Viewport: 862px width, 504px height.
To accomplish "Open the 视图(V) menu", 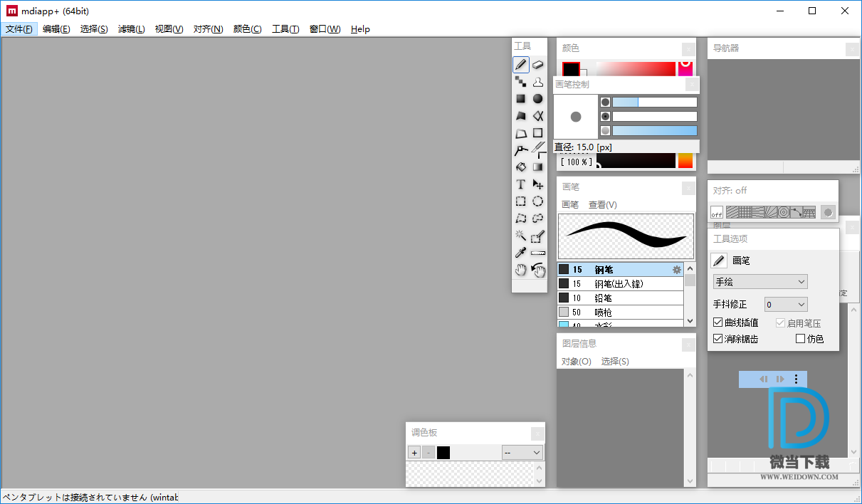I will 169,29.
